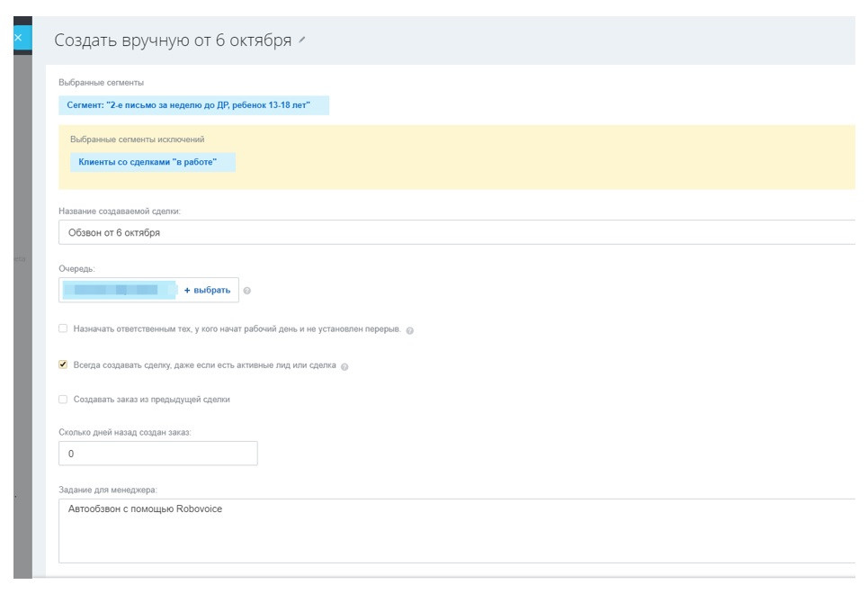Click the 'Название создаваемой сделки' label
The width and height of the screenshot is (868, 594).
pos(119,211)
